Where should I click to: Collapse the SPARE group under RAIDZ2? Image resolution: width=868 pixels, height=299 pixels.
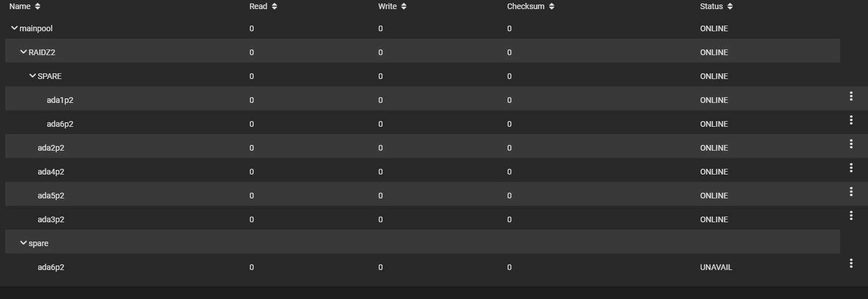[32, 76]
